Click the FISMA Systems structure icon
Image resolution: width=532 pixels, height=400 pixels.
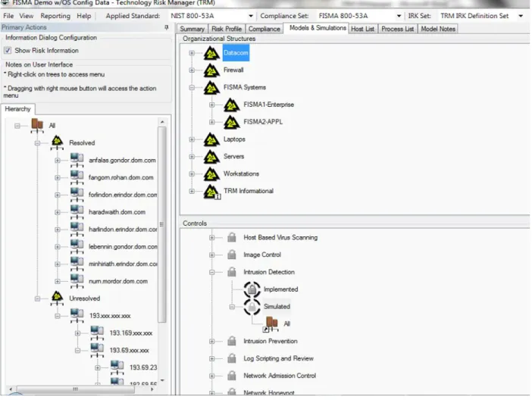click(x=211, y=88)
